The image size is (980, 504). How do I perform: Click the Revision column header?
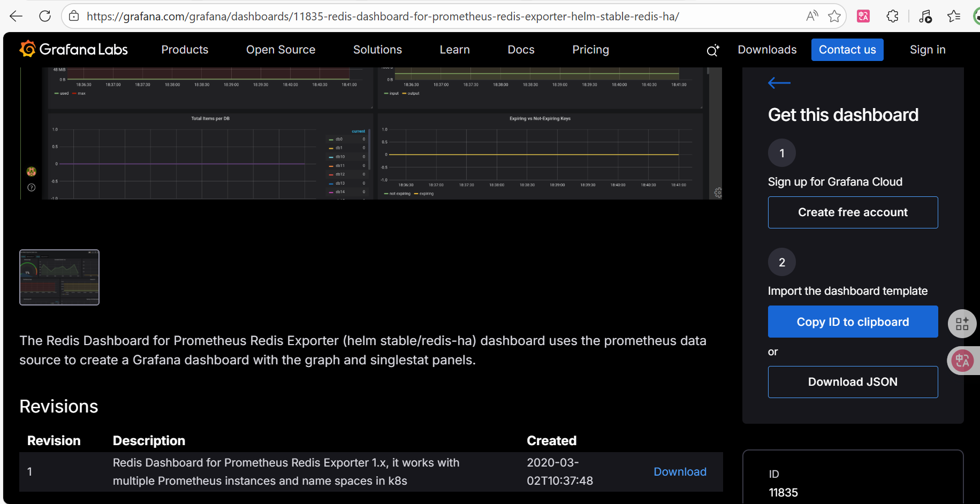coord(54,441)
